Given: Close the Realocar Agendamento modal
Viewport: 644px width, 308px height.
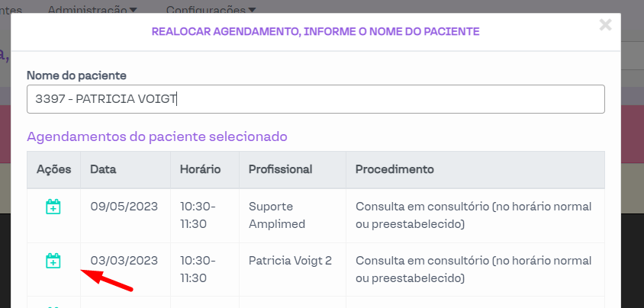Looking at the screenshot, I should (x=605, y=25).
